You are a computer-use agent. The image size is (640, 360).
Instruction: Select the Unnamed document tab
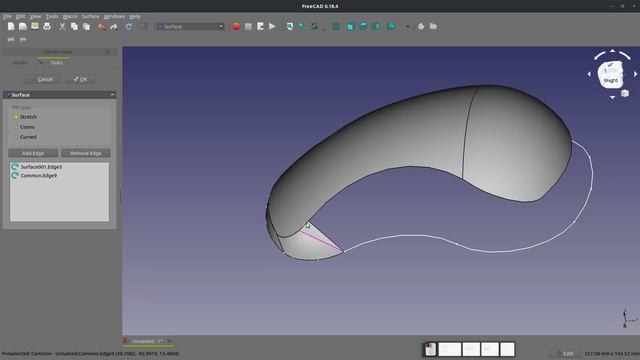(x=147, y=341)
